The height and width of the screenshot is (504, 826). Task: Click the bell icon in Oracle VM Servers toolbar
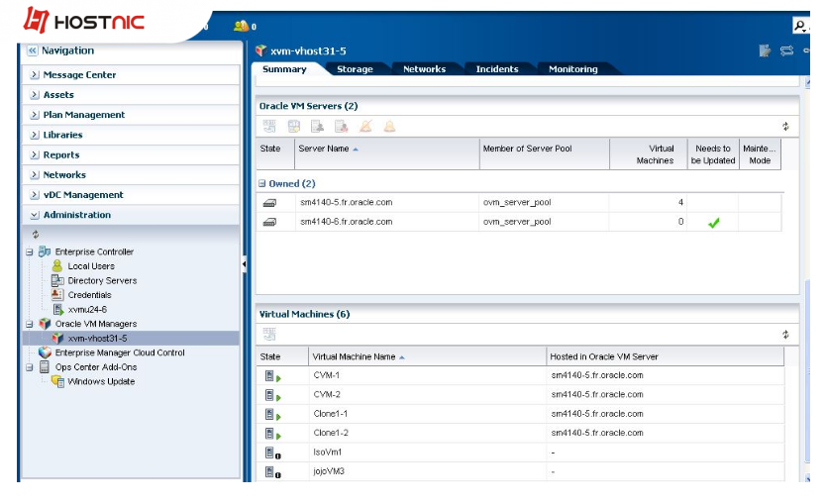[389, 127]
